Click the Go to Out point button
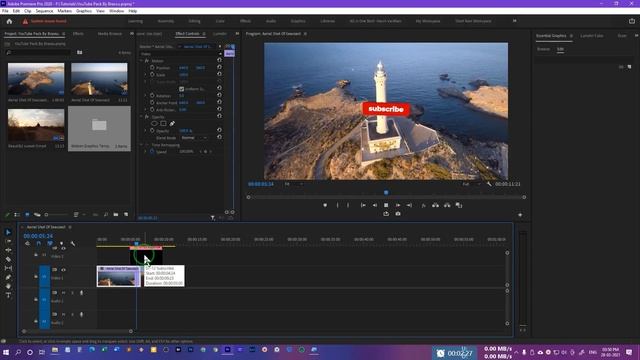The width and height of the screenshot is (640, 360). tap(409, 205)
